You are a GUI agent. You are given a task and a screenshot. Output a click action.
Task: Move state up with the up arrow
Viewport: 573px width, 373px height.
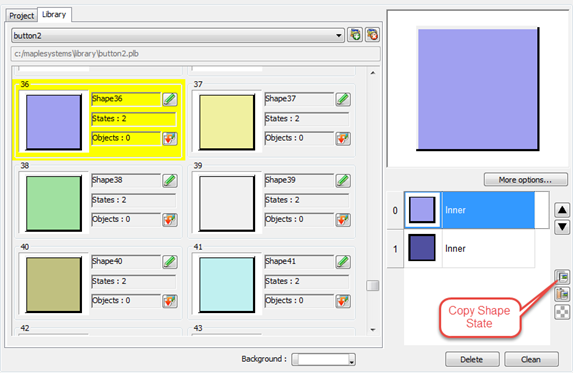(562, 210)
